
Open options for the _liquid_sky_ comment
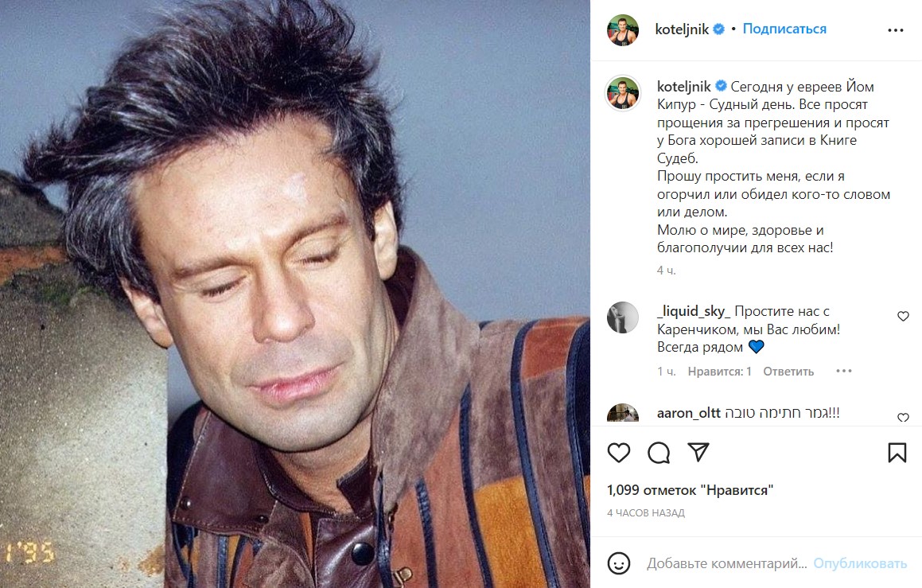843,372
